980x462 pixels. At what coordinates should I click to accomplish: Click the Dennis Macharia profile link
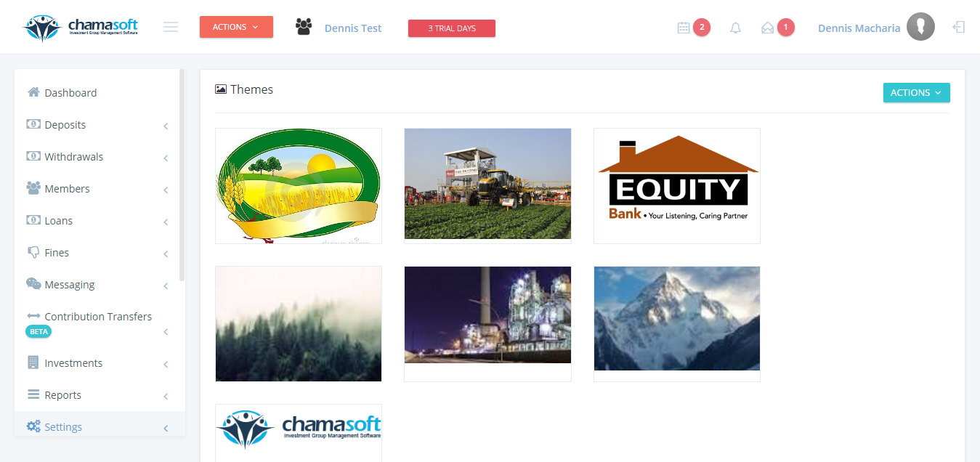coord(859,28)
